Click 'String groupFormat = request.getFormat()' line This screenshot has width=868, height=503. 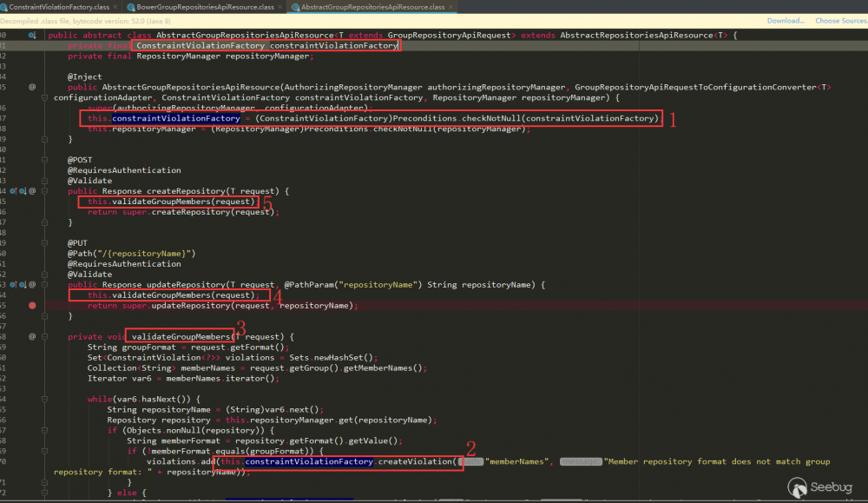[188, 347]
